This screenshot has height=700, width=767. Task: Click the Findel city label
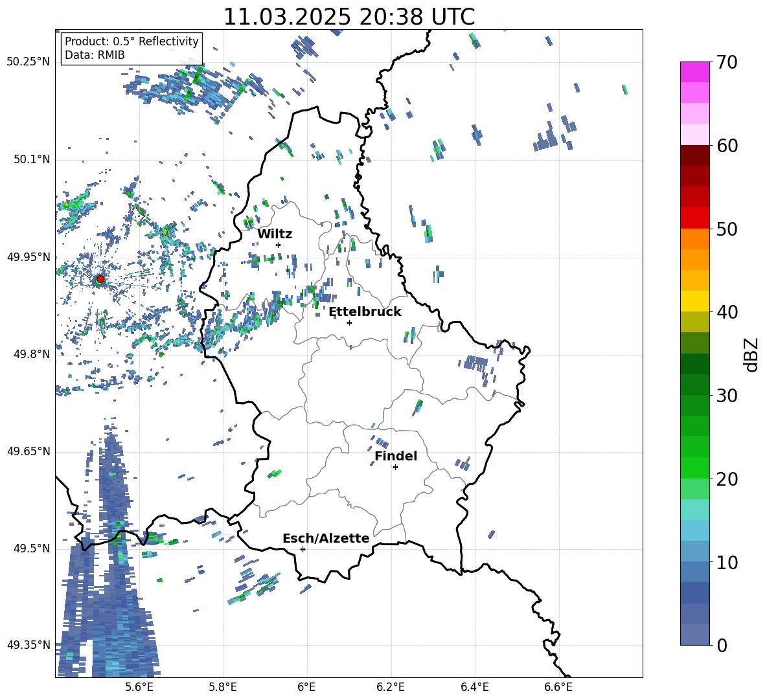[x=396, y=456]
